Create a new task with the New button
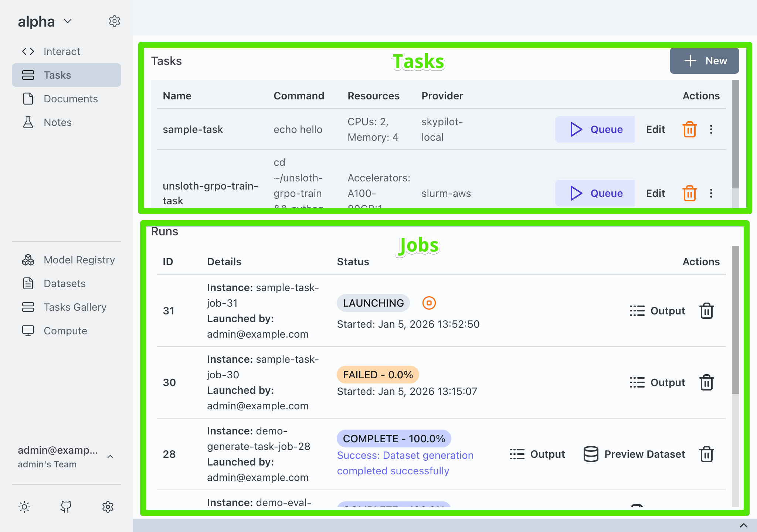Screen dimensions: 757x532 click(704, 60)
